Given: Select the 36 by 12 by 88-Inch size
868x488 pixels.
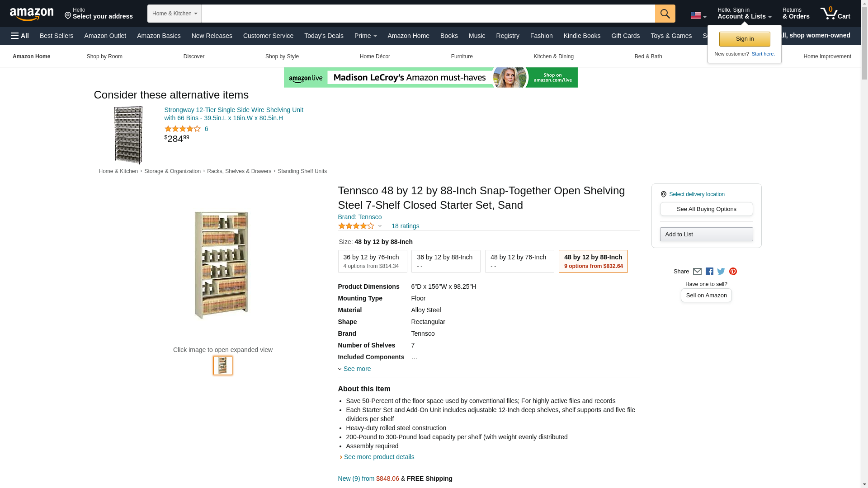Looking at the screenshot, I should click(446, 261).
